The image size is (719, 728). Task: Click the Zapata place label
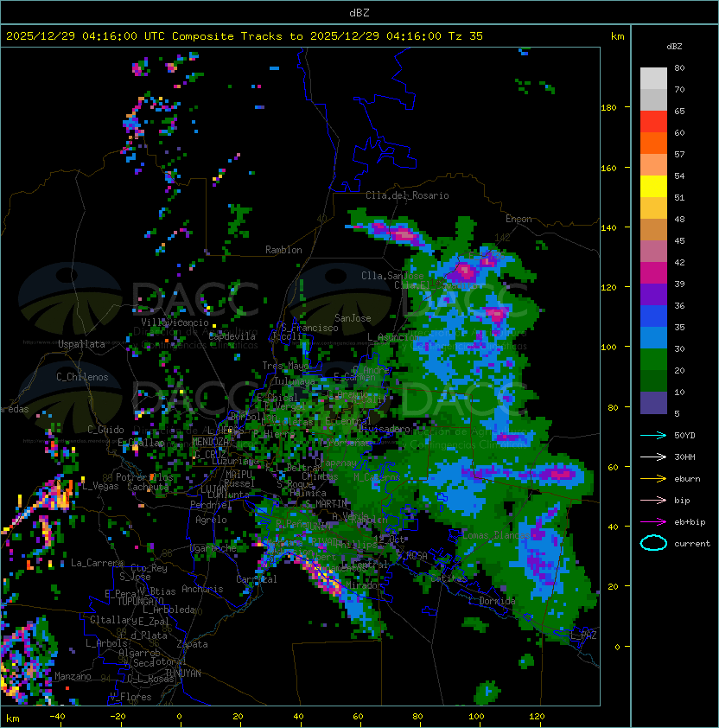[x=192, y=644]
